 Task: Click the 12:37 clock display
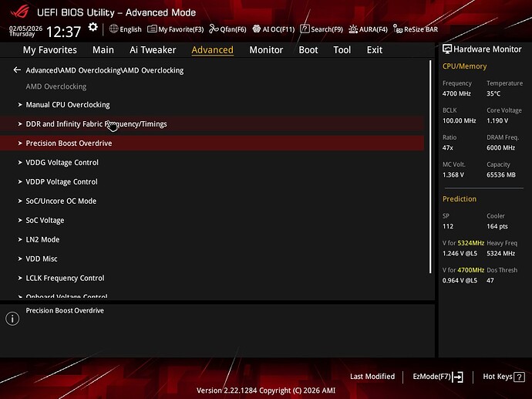click(x=63, y=32)
